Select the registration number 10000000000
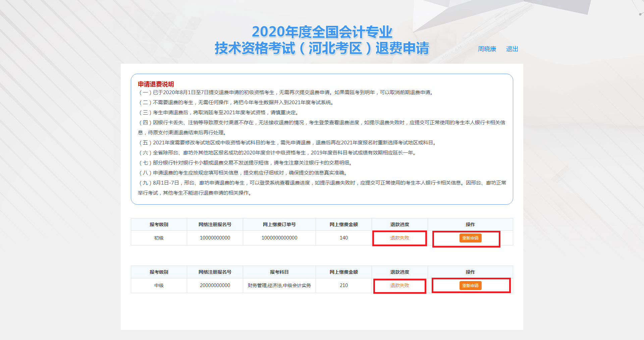 tap(215, 238)
